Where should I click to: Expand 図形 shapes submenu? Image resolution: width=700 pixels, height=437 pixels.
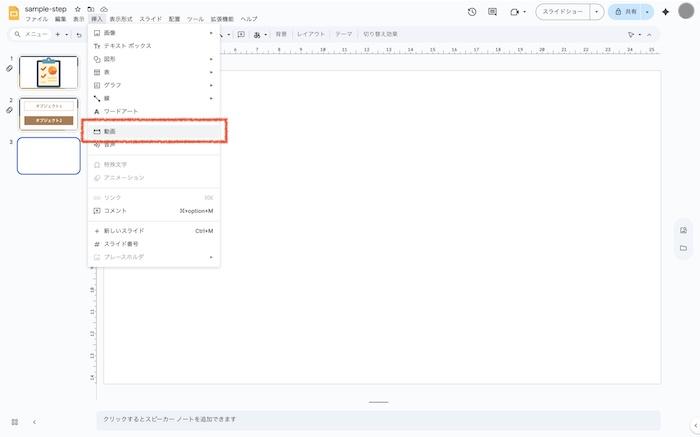(x=154, y=59)
